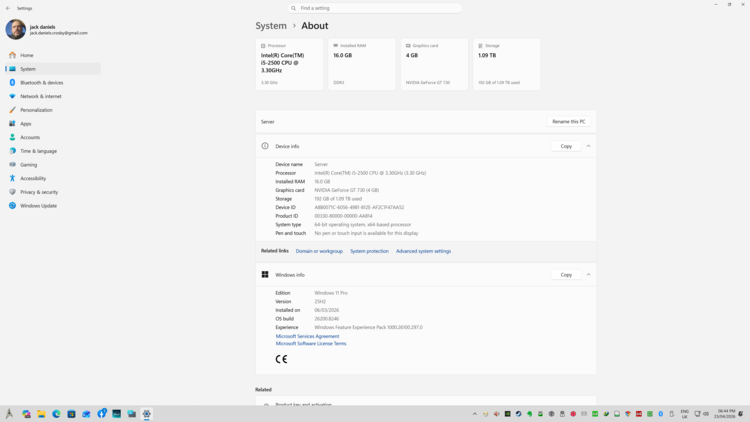750x422 pixels.
Task: Open the Gaming settings section
Action: coord(28,165)
